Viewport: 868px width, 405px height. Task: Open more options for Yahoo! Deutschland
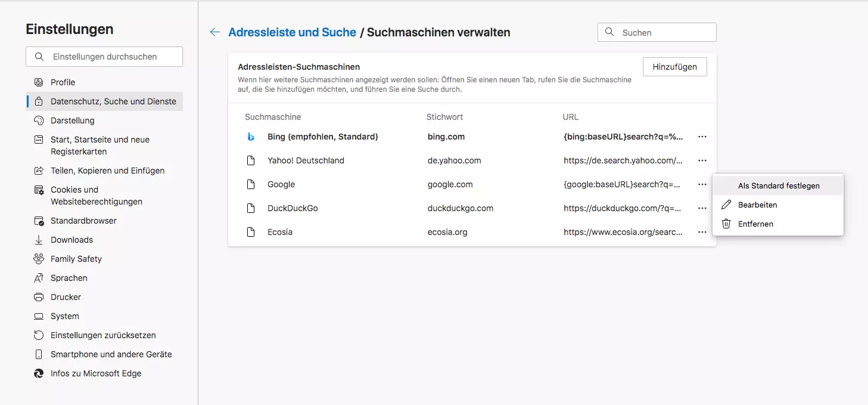(702, 160)
